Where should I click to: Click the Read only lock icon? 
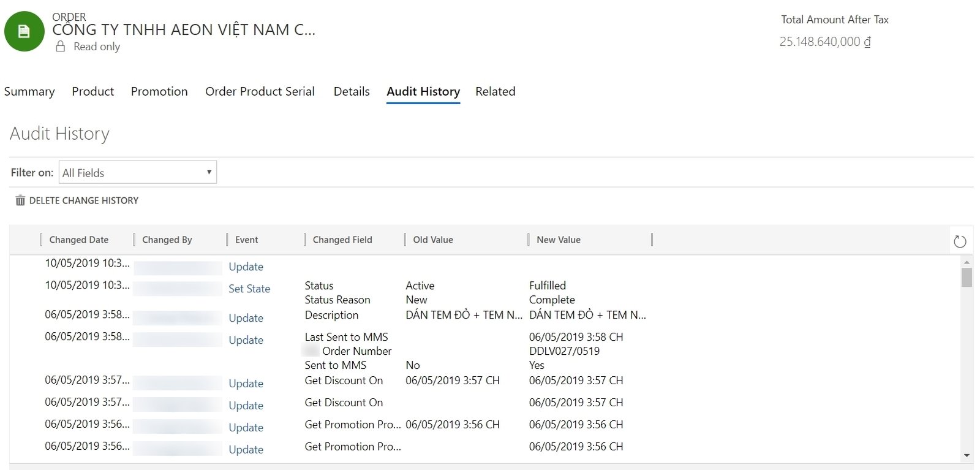60,47
